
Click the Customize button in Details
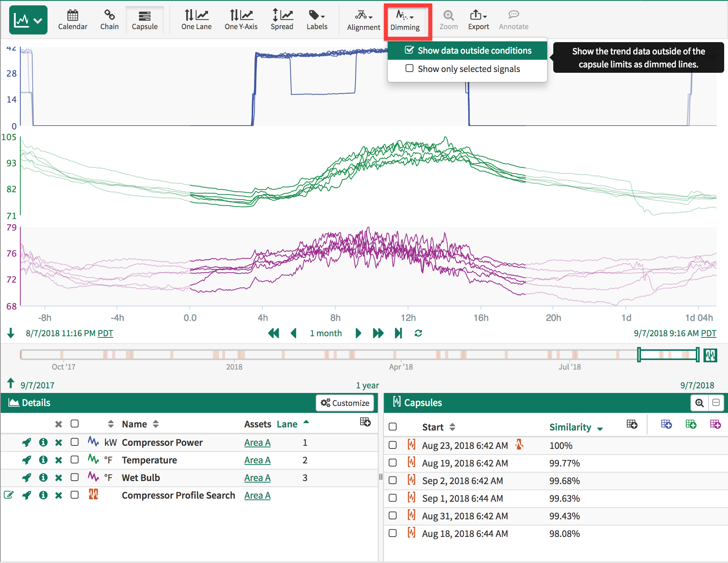(345, 403)
